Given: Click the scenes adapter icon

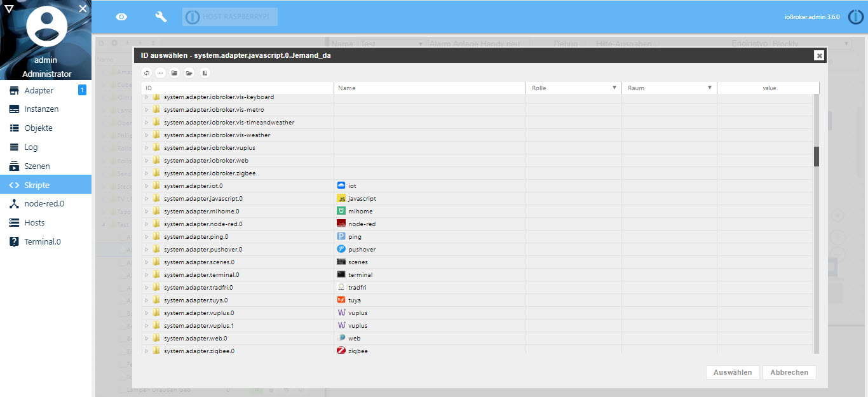Looking at the screenshot, I should pos(341,262).
